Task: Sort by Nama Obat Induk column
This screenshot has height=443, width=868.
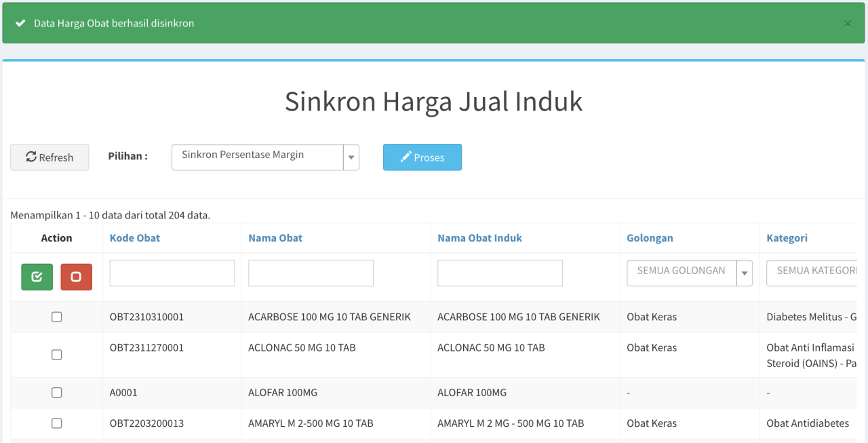Action: (479, 238)
